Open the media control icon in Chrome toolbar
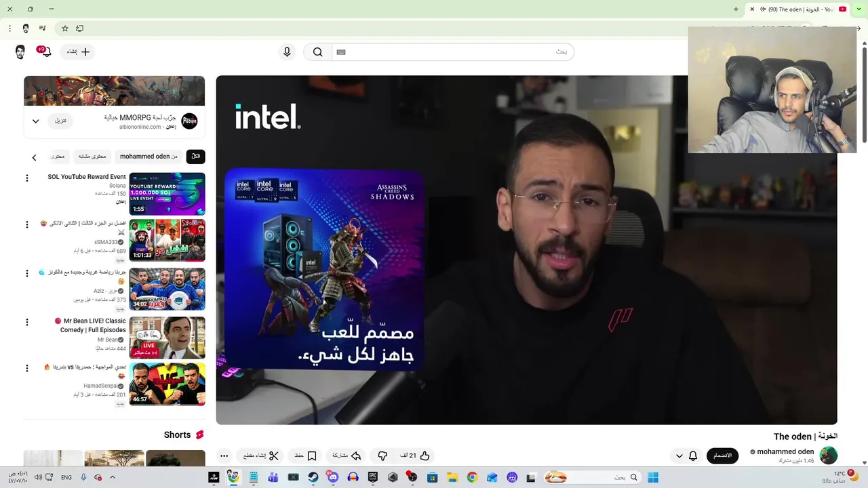 pyautogui.click(x=43, y=28)
